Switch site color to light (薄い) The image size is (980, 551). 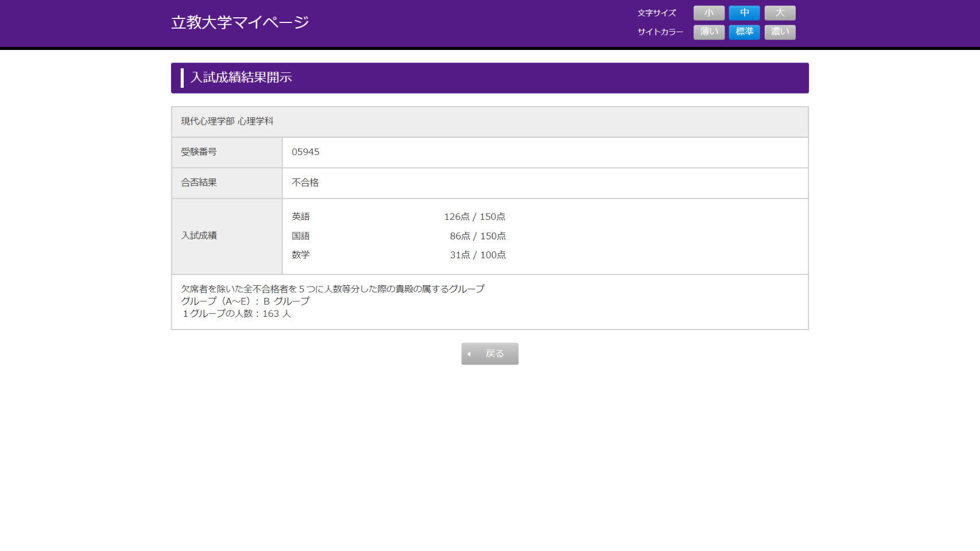tap(708, 32)
